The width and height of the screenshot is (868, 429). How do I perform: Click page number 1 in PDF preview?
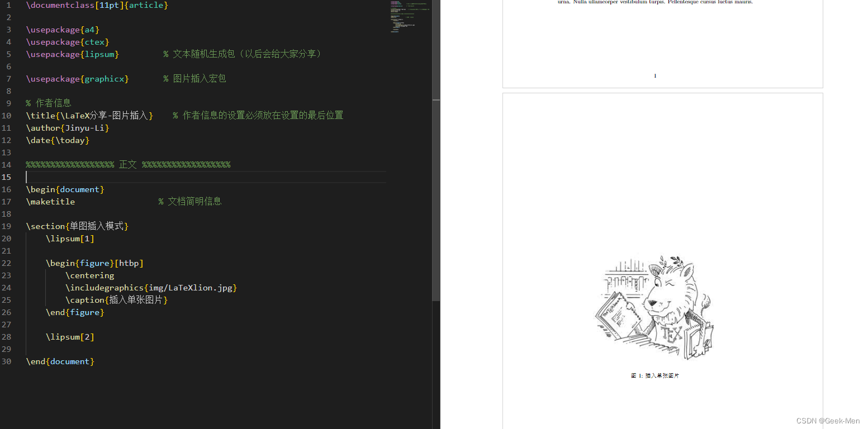(x=655, y=76)
